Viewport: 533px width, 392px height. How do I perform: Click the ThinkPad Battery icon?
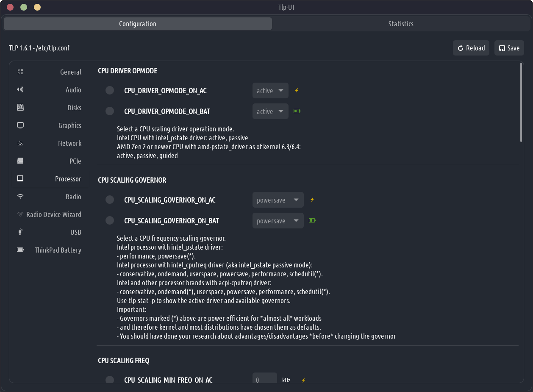(x=20, y=250)
